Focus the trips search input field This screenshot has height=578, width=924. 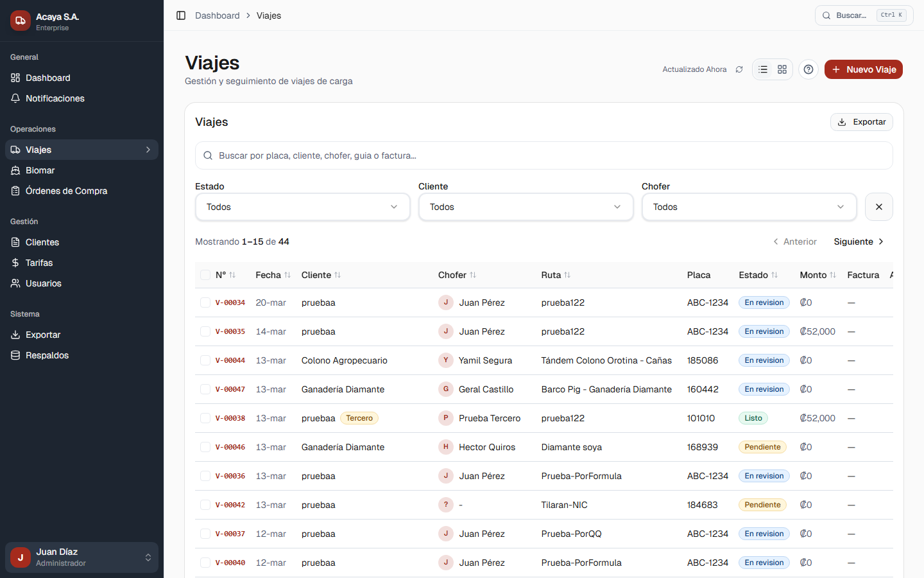click(x=543, y=155)
